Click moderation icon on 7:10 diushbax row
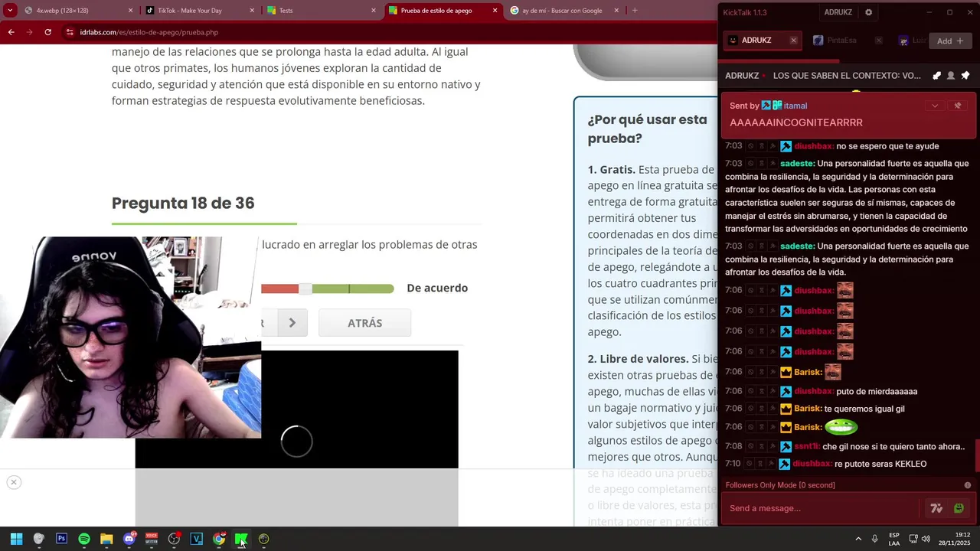Viewport: 980px width, 551px height. tap(771, 464)
